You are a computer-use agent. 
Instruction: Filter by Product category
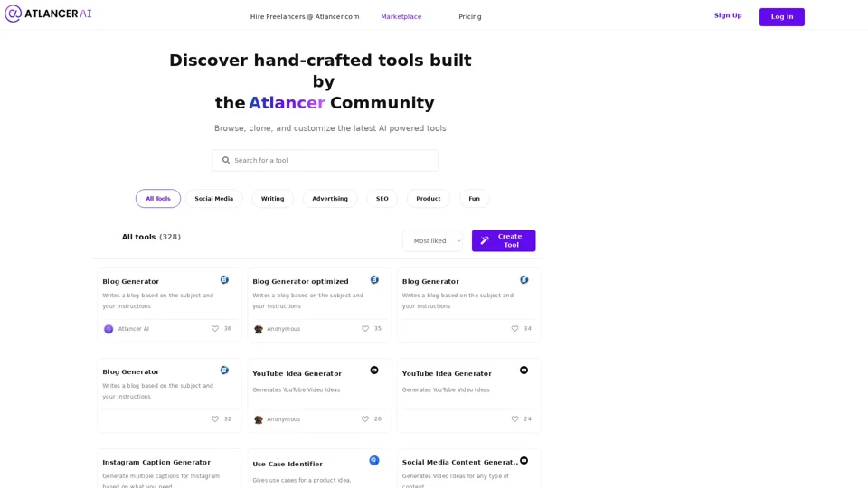(429, 199)
